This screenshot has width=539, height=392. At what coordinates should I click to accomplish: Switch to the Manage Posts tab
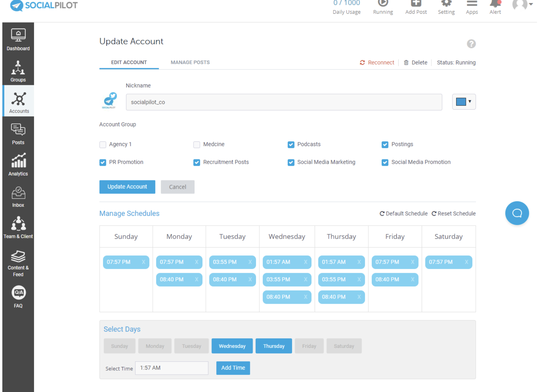190,62
